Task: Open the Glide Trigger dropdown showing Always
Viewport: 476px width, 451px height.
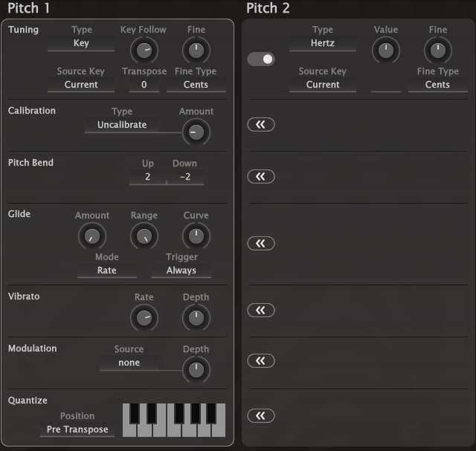Action: coord(181,270)
